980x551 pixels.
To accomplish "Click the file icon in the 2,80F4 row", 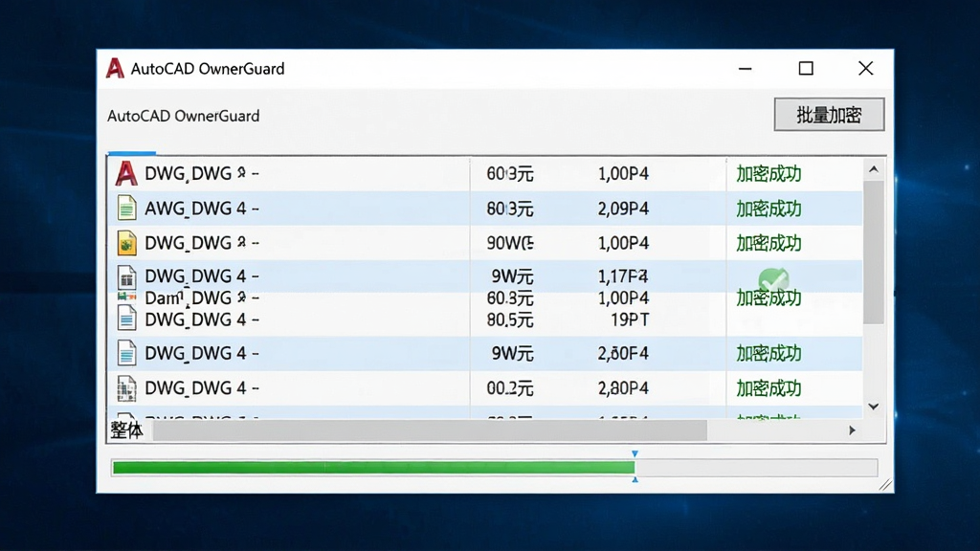I will pos(127,353).
